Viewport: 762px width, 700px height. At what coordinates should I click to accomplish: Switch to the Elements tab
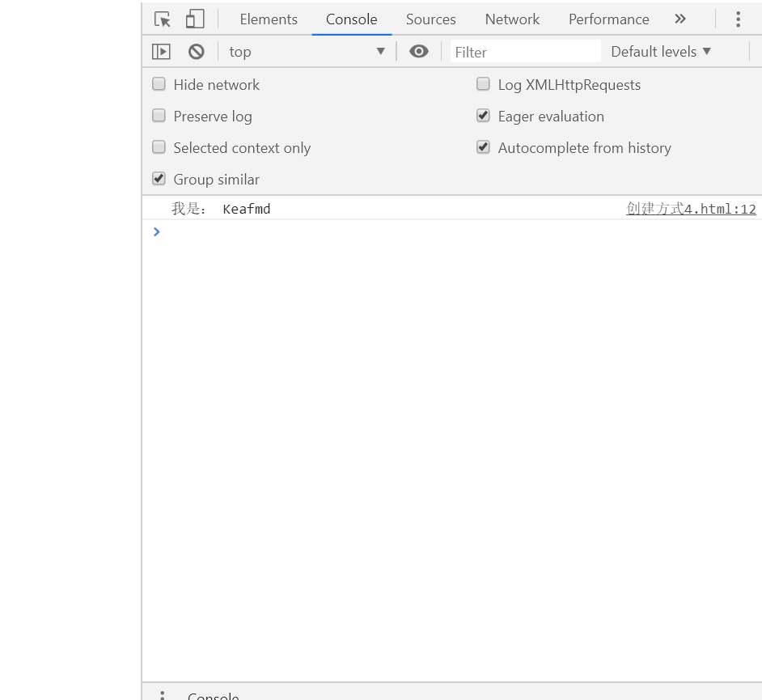coord(269,19)
